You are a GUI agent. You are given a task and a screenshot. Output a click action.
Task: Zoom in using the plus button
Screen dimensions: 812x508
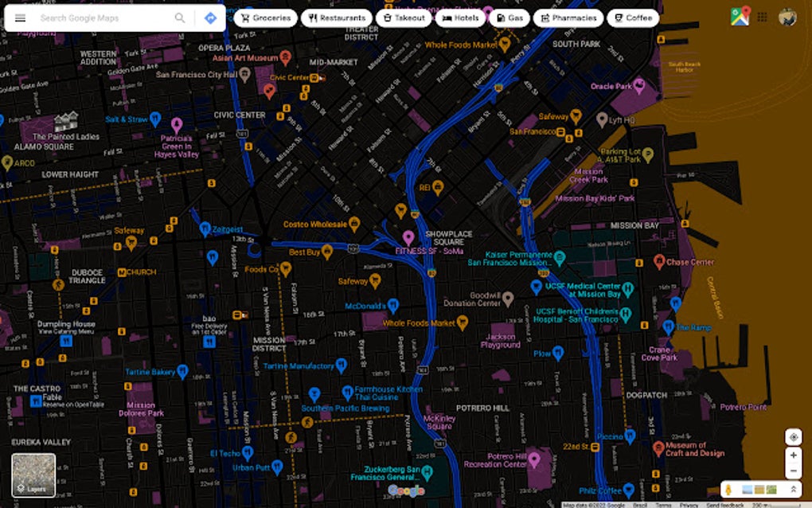[x=793, y=455]
